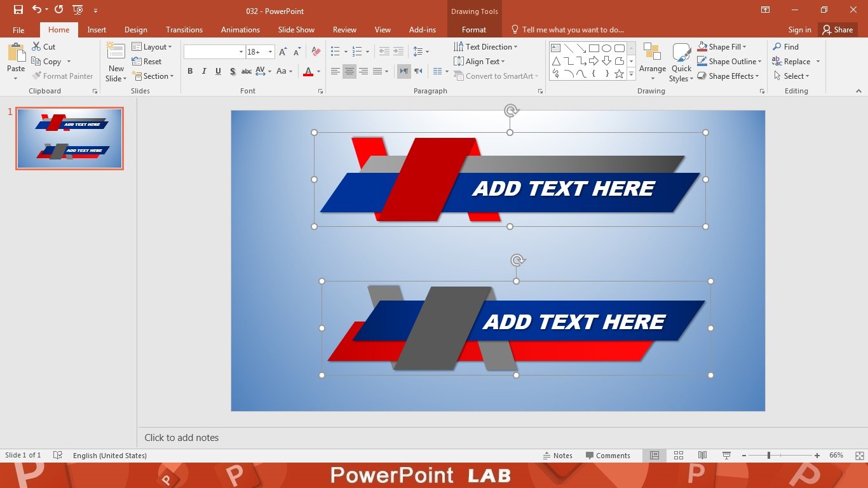Screen dimensions: 868x488
Task: Start the Slide Show from status bar
Action: pos(726,456)
